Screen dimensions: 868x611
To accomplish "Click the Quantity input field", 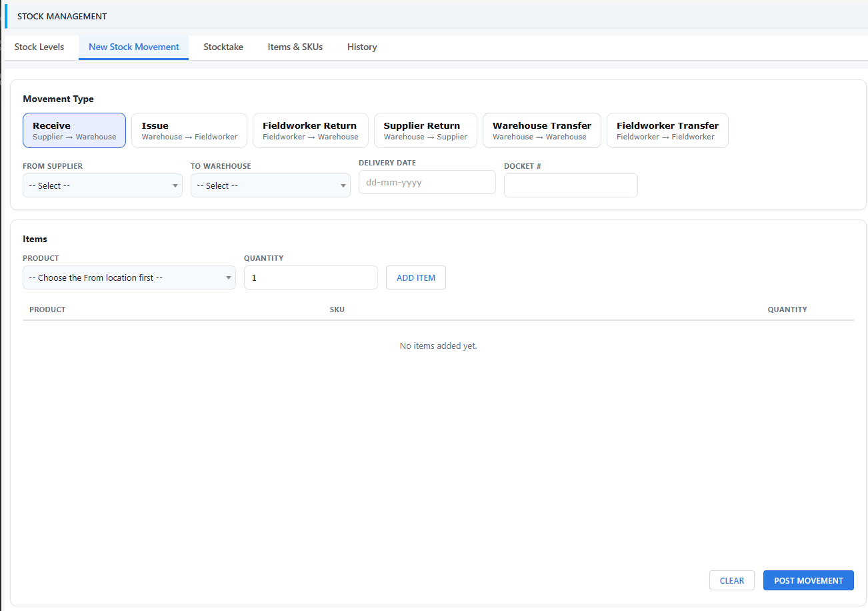I will [311, 277].
